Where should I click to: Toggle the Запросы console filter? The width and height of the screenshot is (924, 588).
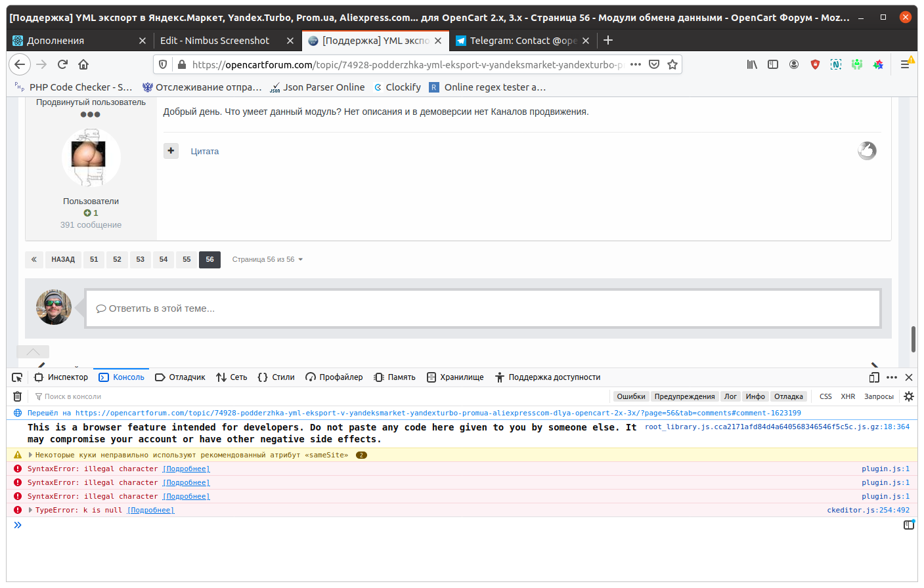coord(879,396)
